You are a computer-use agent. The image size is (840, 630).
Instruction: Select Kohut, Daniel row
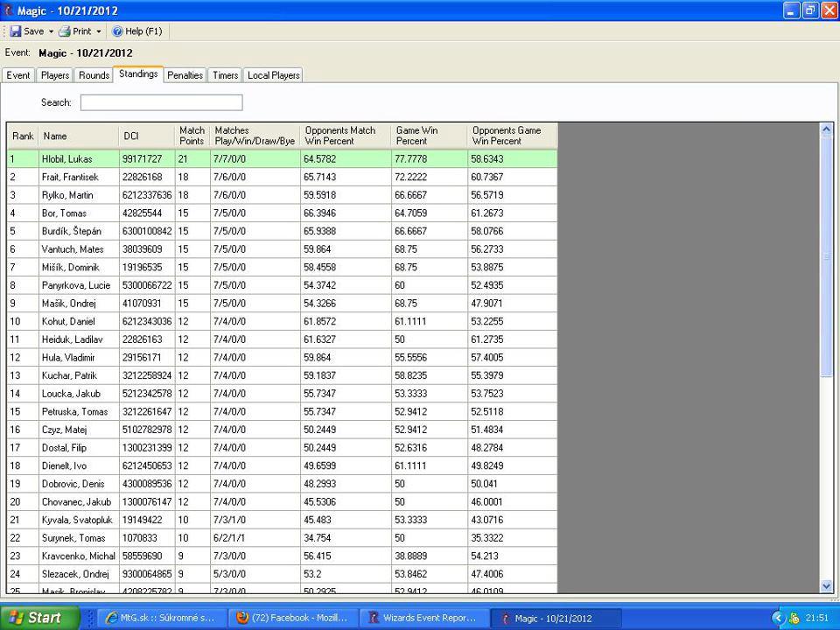(283, 321)
